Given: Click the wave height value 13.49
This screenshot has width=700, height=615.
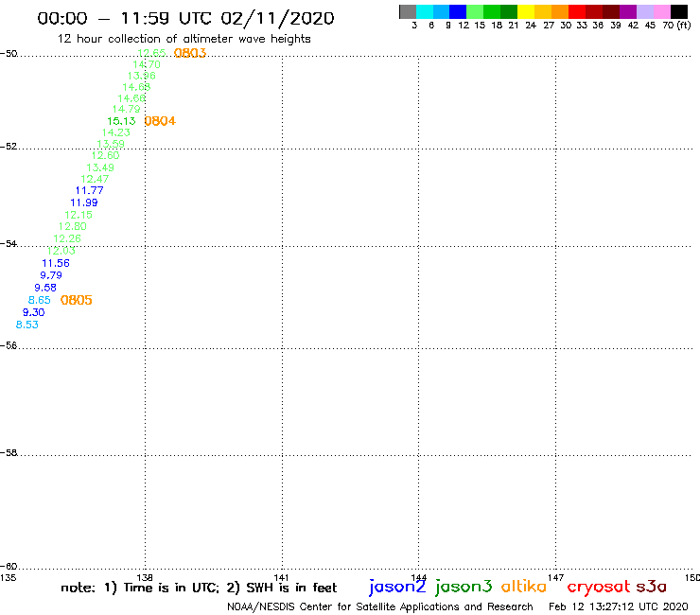Looking at the screenshot, I should click(100, 167).
